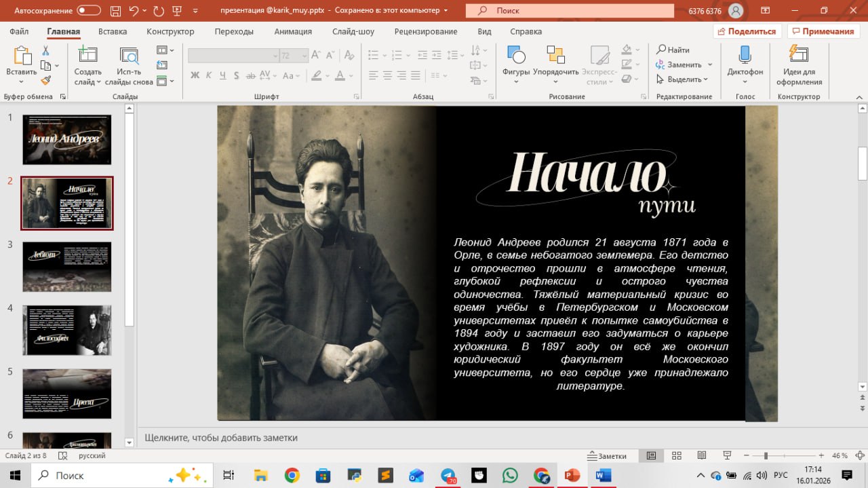
Task: Click the Shapes gallery icon
Action: [x=516, y=55]
